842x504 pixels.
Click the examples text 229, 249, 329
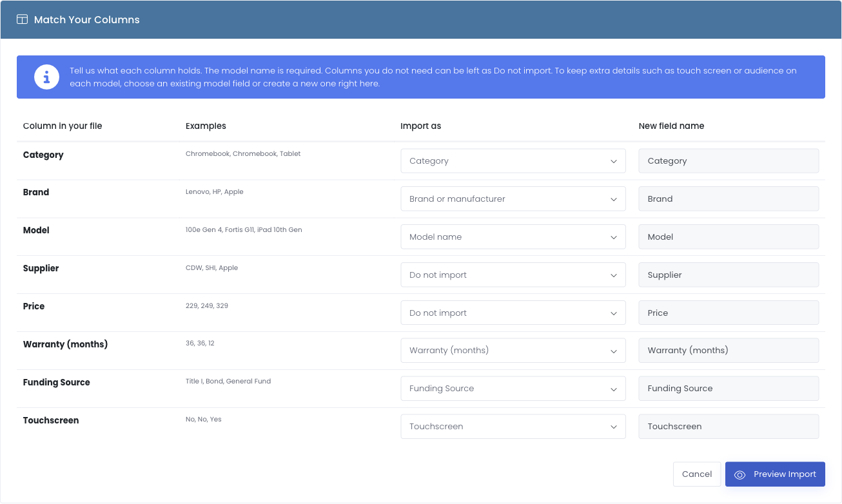[x=207, y=306]
